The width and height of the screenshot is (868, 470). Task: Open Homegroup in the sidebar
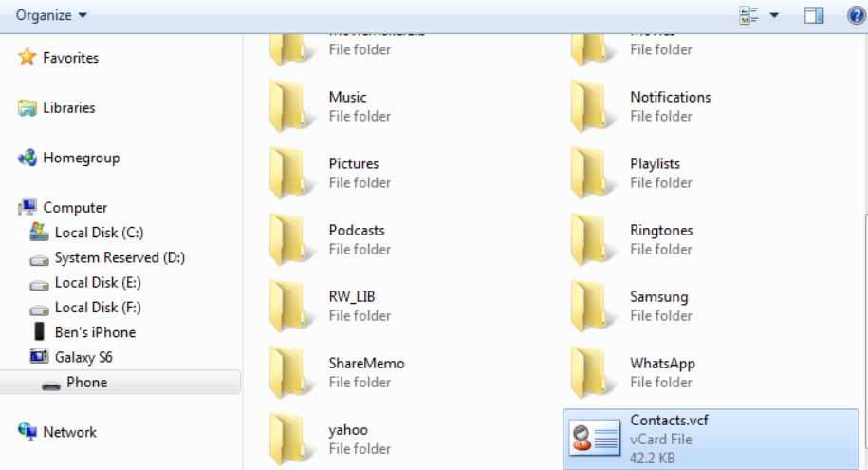(81, 159)
